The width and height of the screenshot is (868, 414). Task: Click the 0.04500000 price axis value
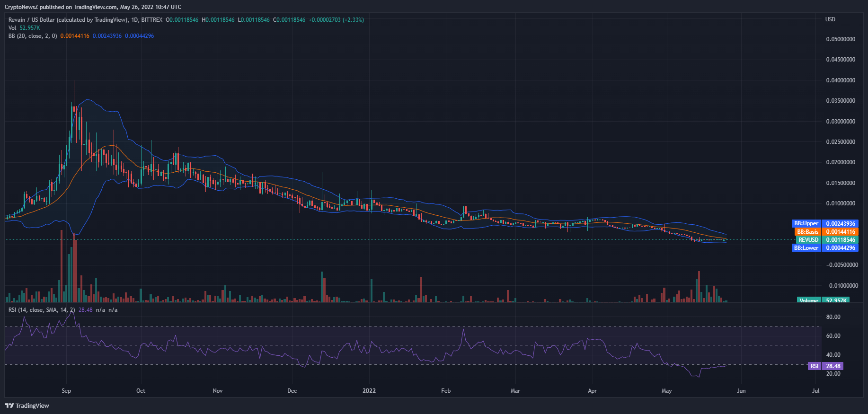coord(841,60)
